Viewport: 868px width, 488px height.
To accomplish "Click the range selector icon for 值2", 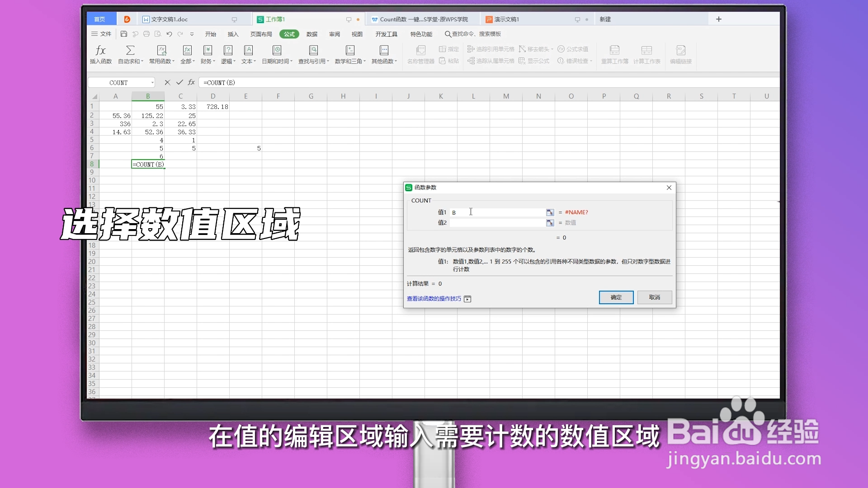I will (550, 223).
